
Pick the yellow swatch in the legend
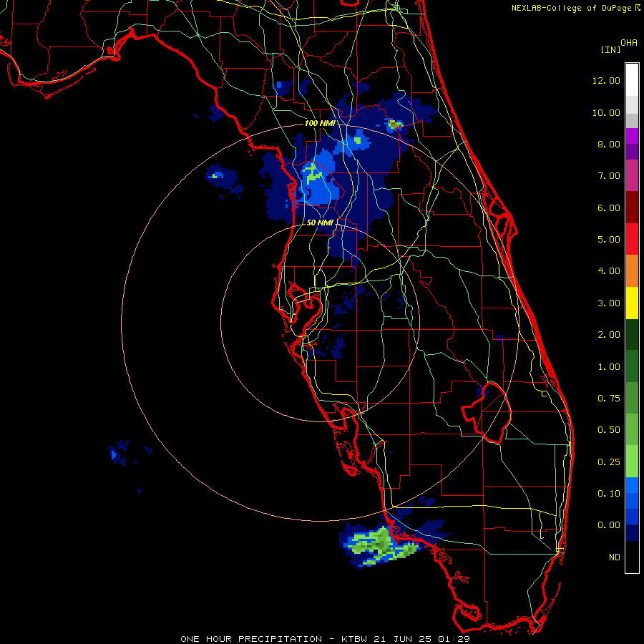pos(632,303)
